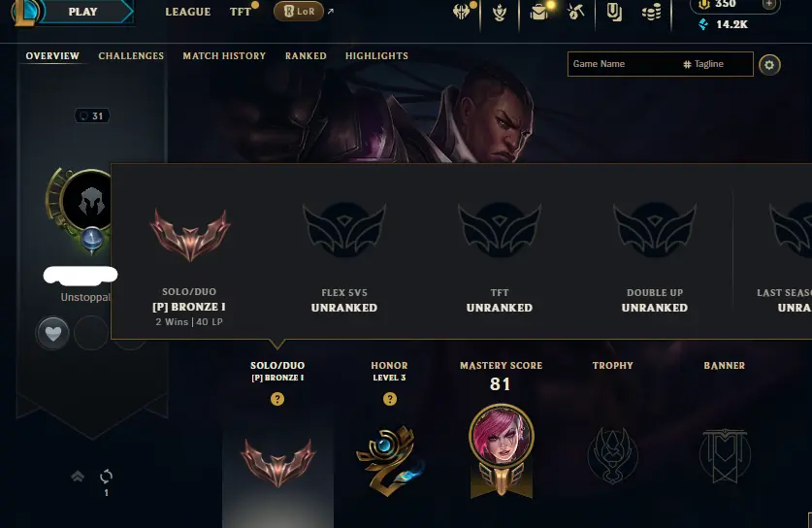The width and height of the screenshot is (812, 528).
Task: Click the refresh arrows icon
Action: (x=106, y=477)
